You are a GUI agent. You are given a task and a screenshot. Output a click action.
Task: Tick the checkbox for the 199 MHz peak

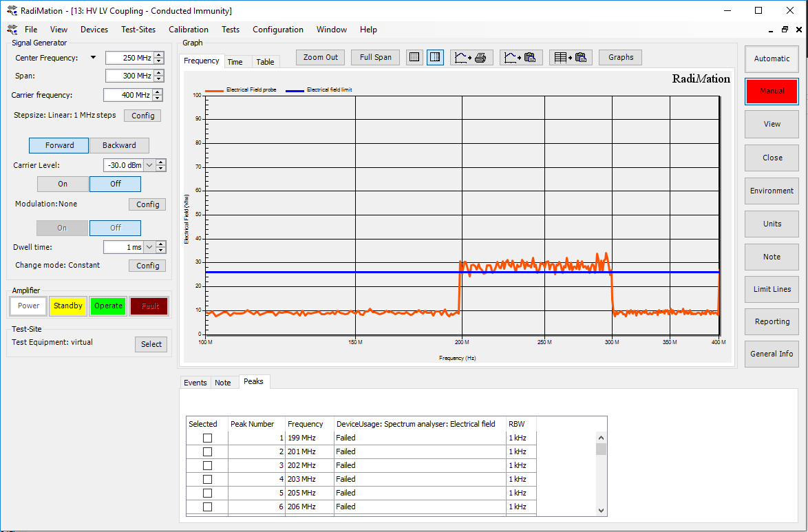(x=207, y=438)
